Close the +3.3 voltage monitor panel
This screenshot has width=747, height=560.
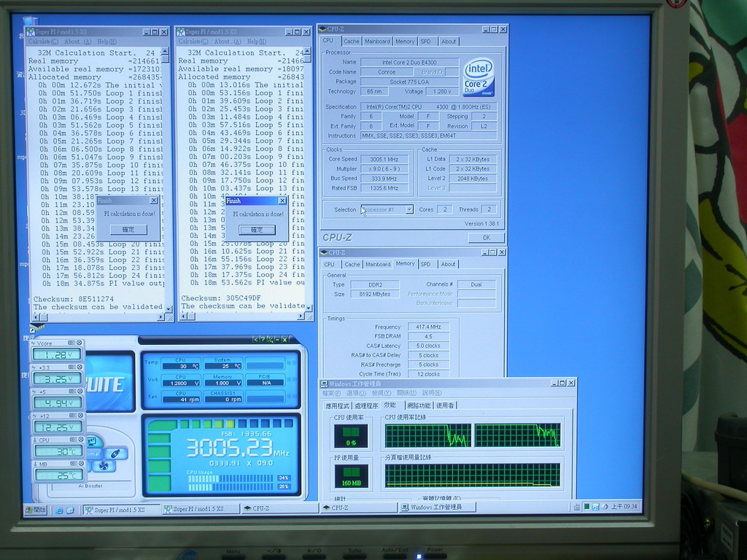pos(80,367)
